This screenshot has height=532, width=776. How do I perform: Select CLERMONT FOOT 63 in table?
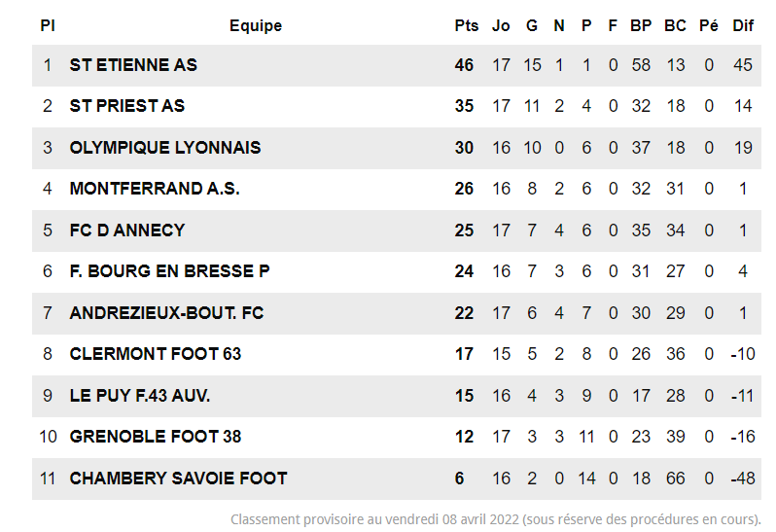[x=156, y=354]
